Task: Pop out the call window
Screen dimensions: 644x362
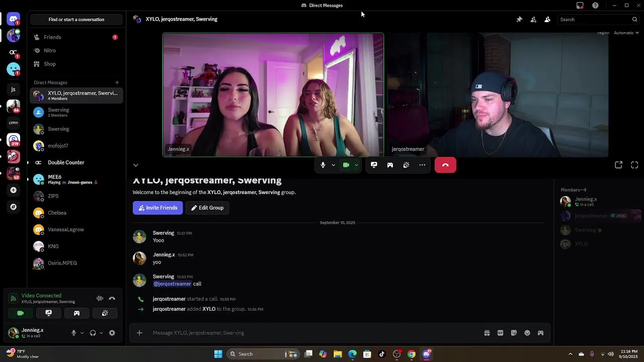Action: 619,165
